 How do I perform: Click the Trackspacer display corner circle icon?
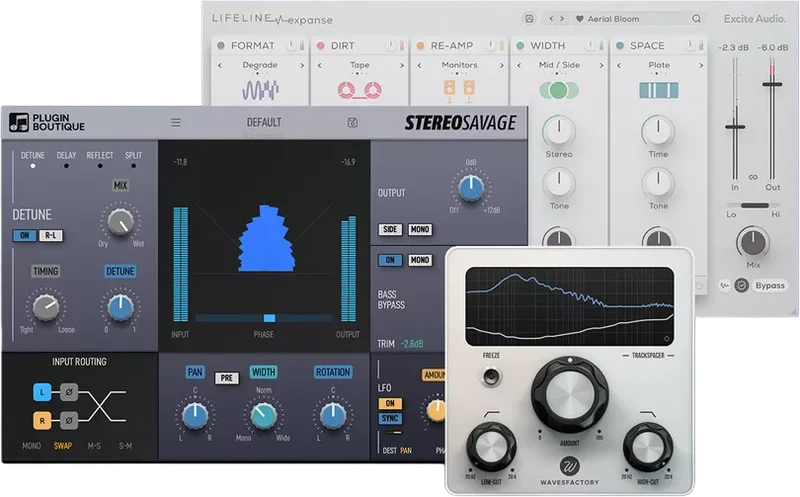[x=666, y=338]
